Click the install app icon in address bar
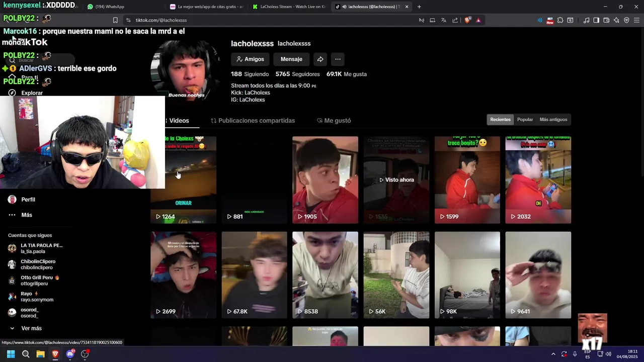The image size is (644, 362). click(x=432, y=20)
